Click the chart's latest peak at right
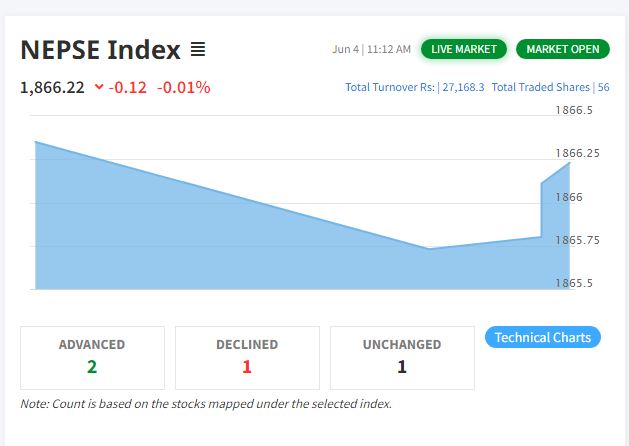 tap(569, 163)
